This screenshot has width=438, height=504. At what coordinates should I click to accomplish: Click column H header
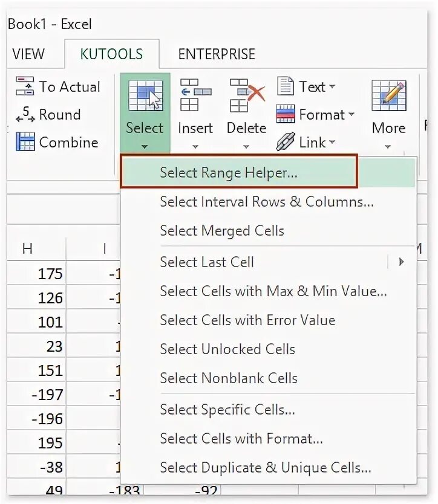click(27, 248)
